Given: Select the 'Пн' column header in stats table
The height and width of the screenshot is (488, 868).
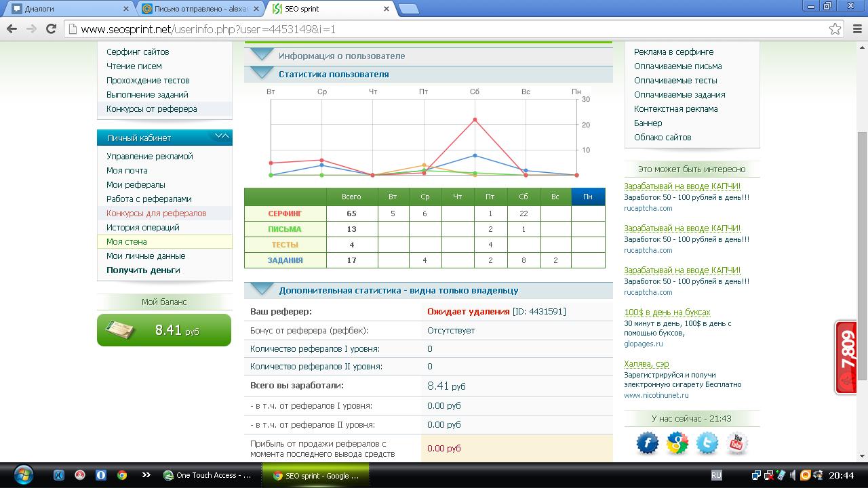Looking at the screenshot, I should (x=588, y=197).
